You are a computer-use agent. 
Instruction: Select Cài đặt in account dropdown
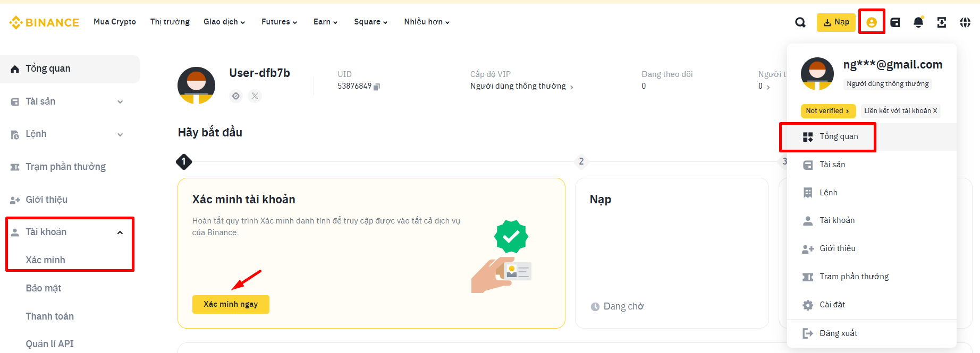(x=872, y=305)
